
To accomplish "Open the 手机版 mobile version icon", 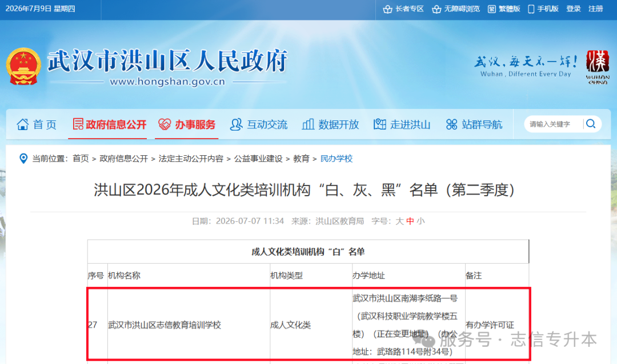I will coord(531,9).
